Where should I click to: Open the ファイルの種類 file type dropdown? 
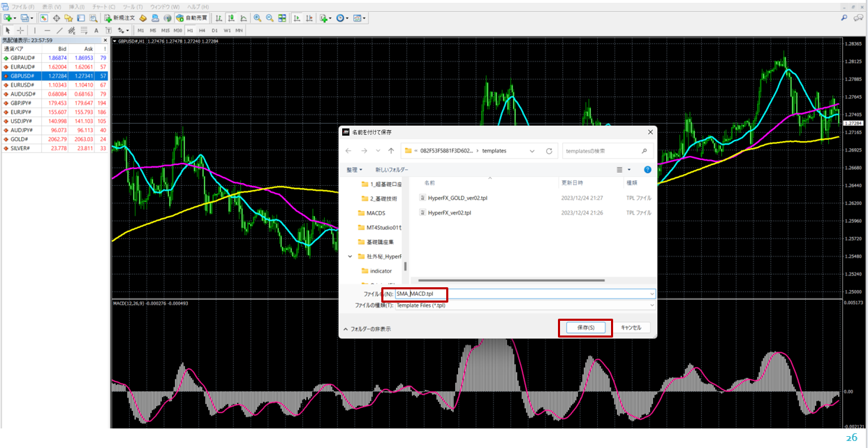pos(524,305)
